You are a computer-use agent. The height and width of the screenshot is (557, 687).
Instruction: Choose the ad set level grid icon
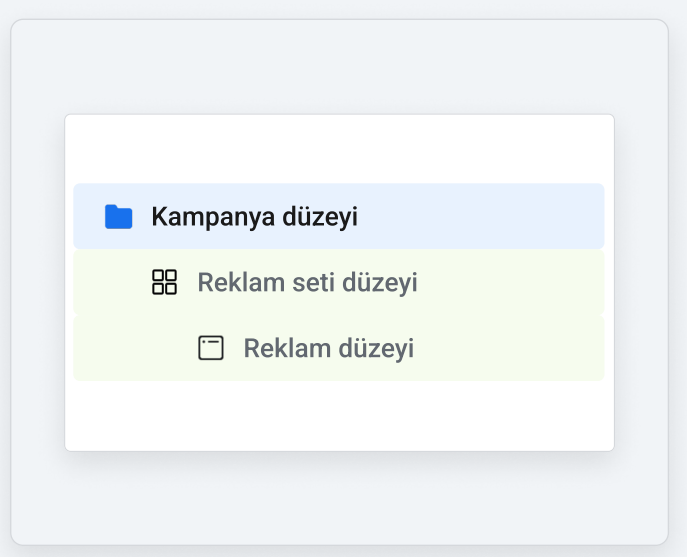click(x=164, y=282)
